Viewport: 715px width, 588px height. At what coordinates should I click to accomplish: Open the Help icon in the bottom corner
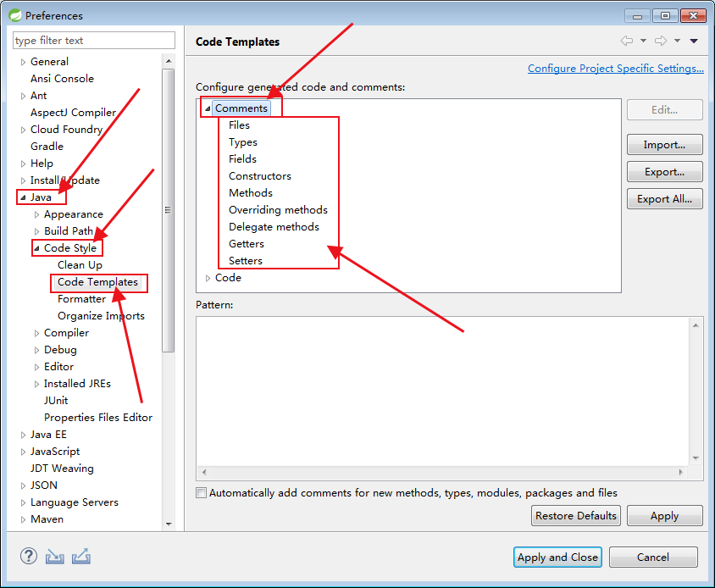(28, 556)
